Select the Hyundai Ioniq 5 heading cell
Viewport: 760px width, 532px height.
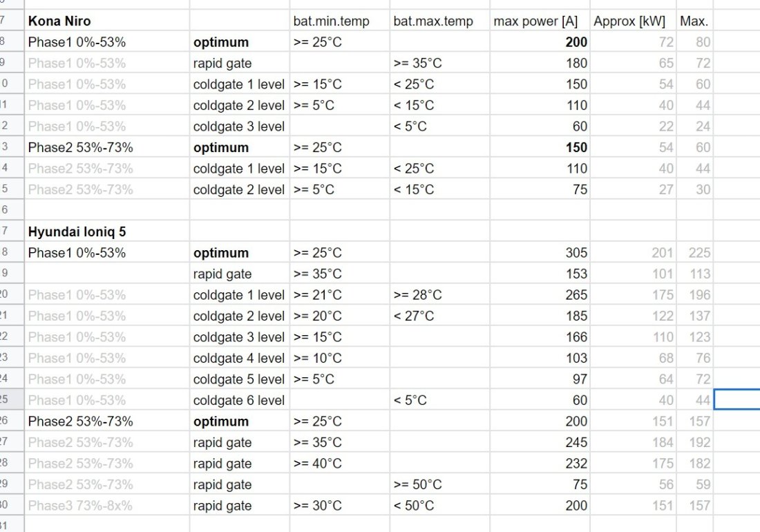tap(106, 231)
